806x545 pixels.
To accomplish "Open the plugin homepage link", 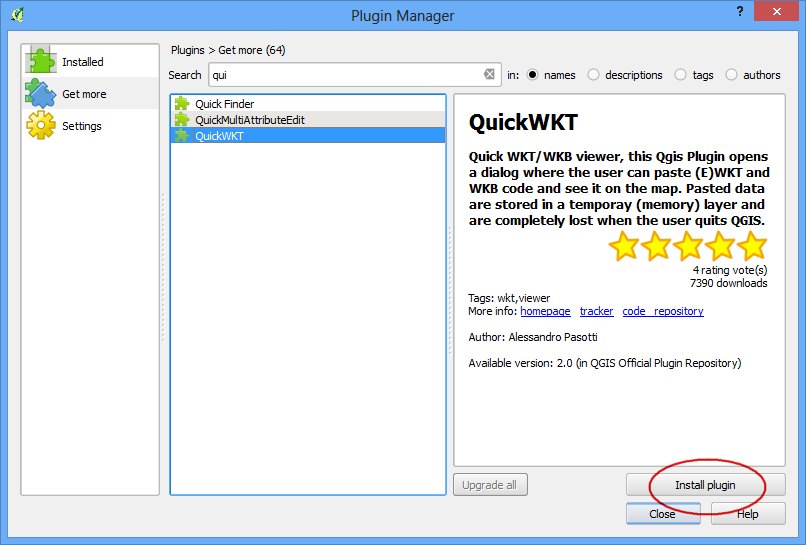I will coord(545,311).
